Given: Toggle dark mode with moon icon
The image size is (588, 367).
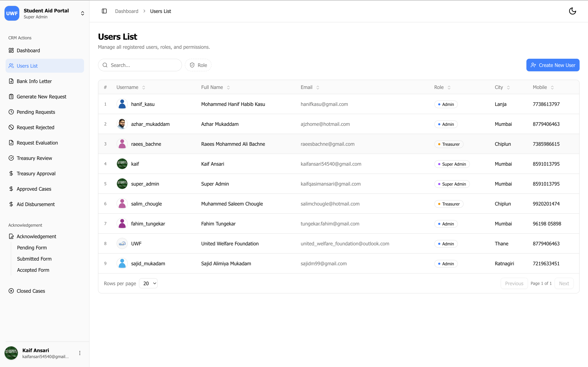Looking at the screenshot, I should tap(572, 11).
